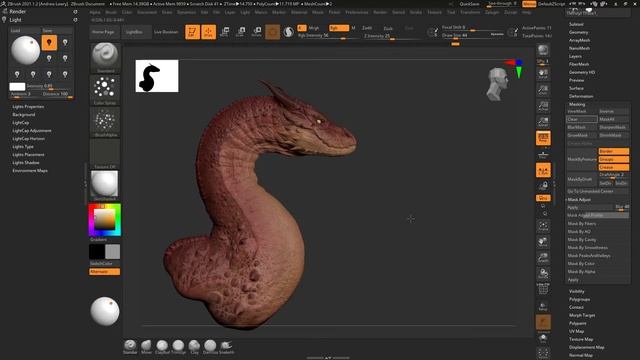
Task: Open the Standard brush thumbnail picker
Action: tap(105, 58)
